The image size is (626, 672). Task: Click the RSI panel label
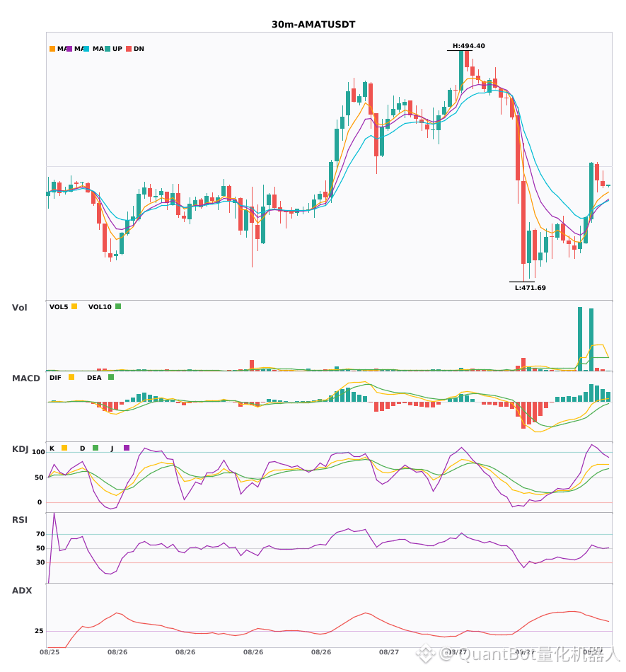[x=20, y=520]
